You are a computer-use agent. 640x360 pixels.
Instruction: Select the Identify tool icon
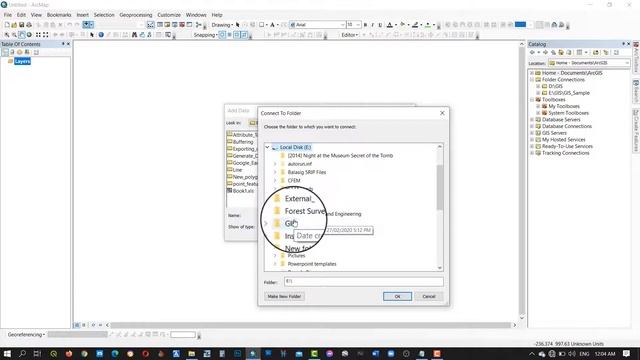point(101,35)
